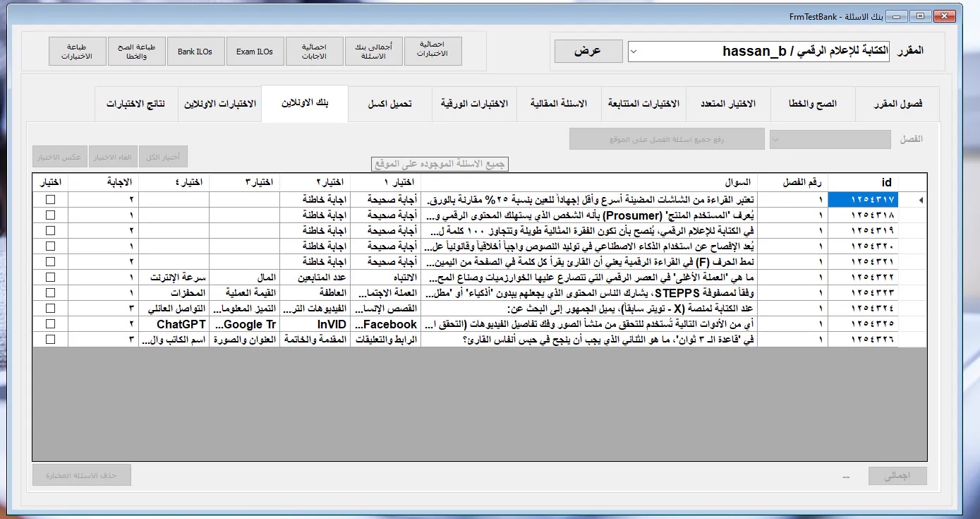Minimize the FrmTestBank window
The image size is (980, 519).
tap(895, 15)
